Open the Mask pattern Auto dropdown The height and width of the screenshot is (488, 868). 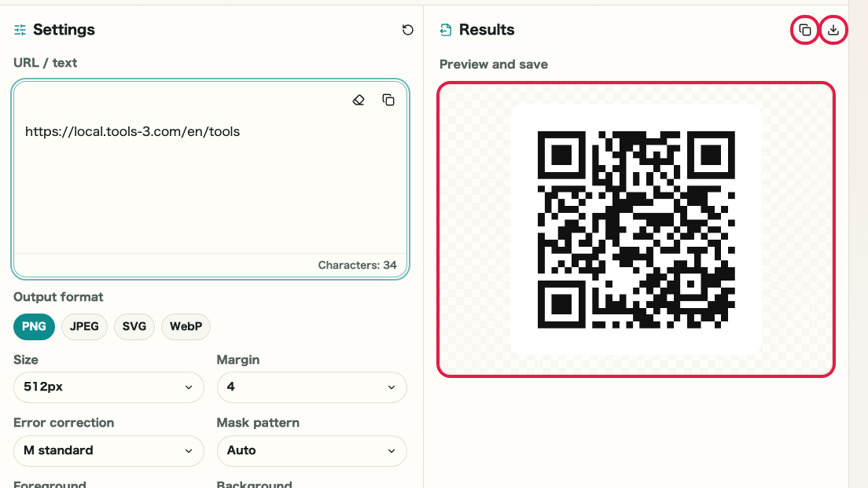(x=311, y=450)
